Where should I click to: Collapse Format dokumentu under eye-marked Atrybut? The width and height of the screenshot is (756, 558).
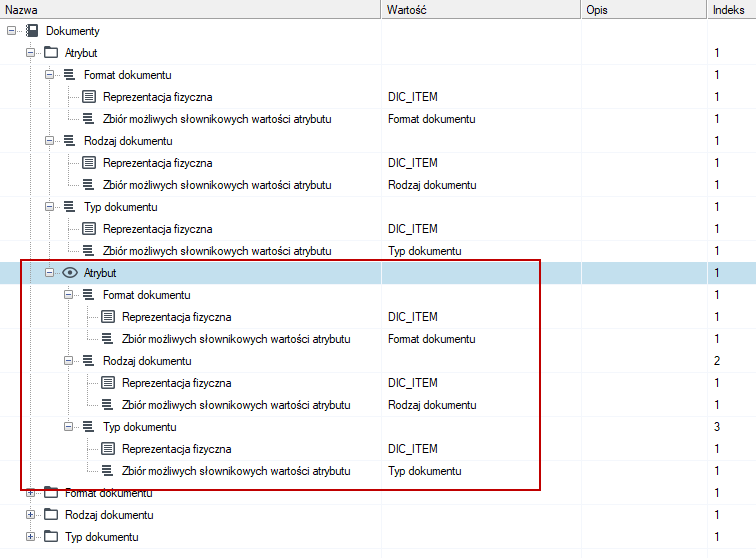point(68,295)
